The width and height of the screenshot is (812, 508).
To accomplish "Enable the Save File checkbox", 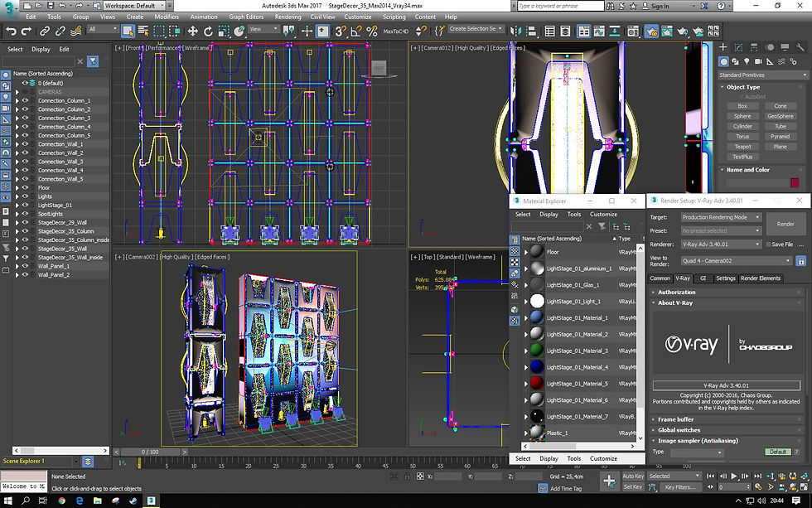I will click(768, 244).
